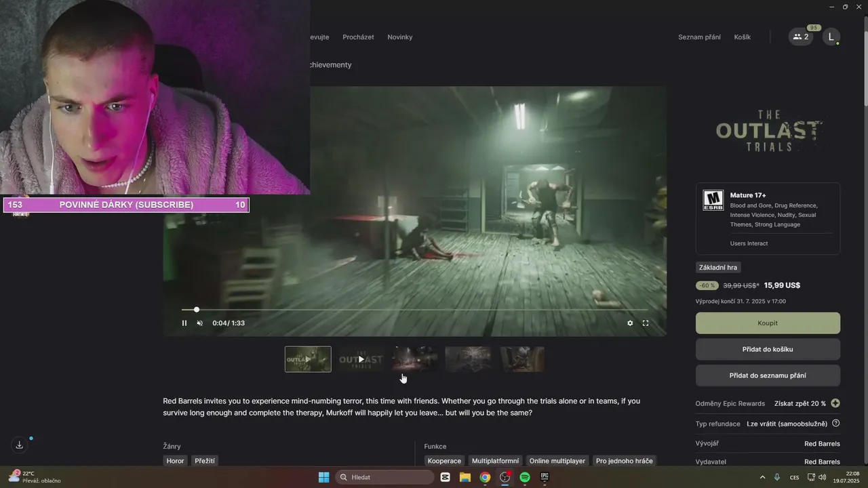Screen dimensions: 868x488
Task: Click the microphone tray icon
Action: coord(777,477)
